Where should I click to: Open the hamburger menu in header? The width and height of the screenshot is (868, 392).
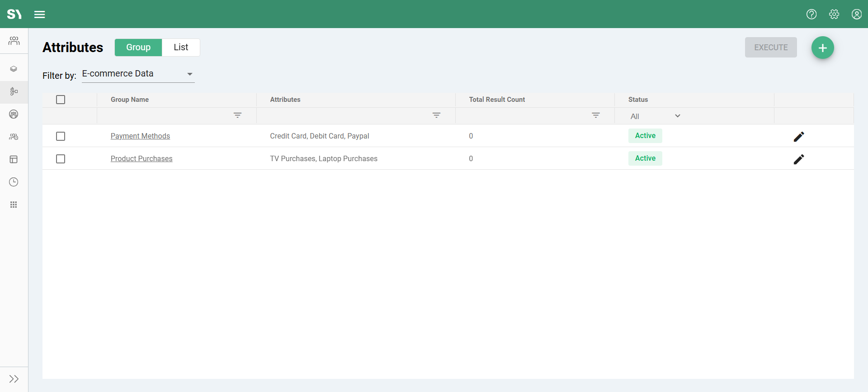click(x=40, y=14)
